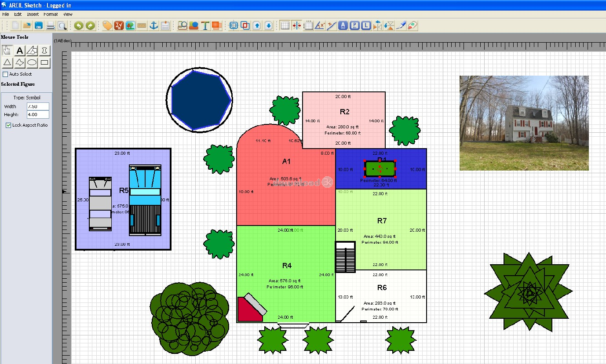Click the blue center-align squares icon
Viewport: 606px width, 364px height.
[x=234, y=25]
